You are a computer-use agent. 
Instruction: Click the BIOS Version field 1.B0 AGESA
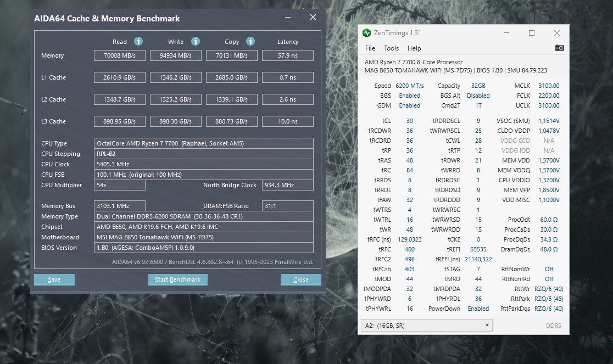click(x=204, y=248)
